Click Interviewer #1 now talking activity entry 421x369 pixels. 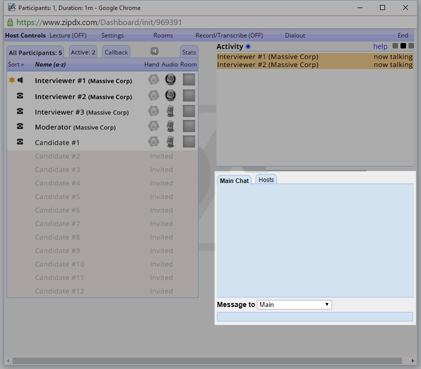[315, 57]
